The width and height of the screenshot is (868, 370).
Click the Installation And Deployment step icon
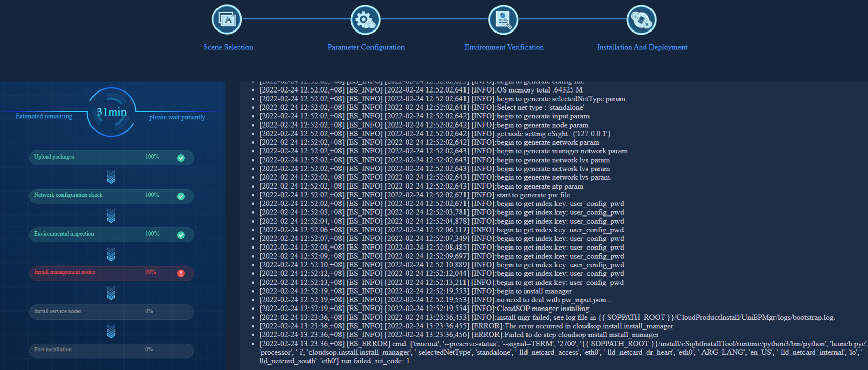coord(641,19)
